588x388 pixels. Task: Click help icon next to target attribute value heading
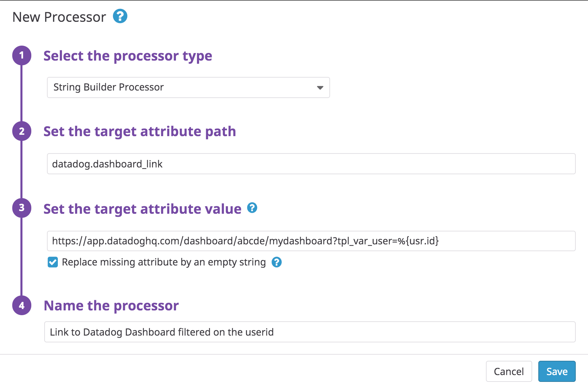point(252,208)
